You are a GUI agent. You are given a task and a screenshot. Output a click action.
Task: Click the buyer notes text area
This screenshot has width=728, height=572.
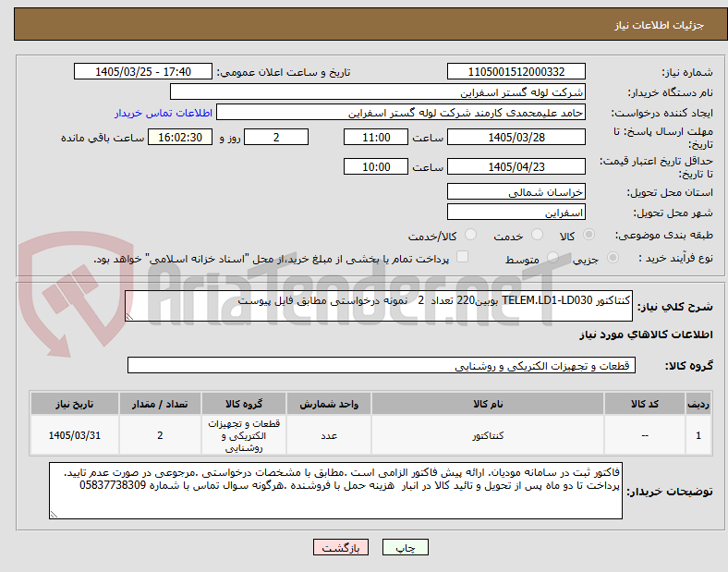click(x=335, y=491)
